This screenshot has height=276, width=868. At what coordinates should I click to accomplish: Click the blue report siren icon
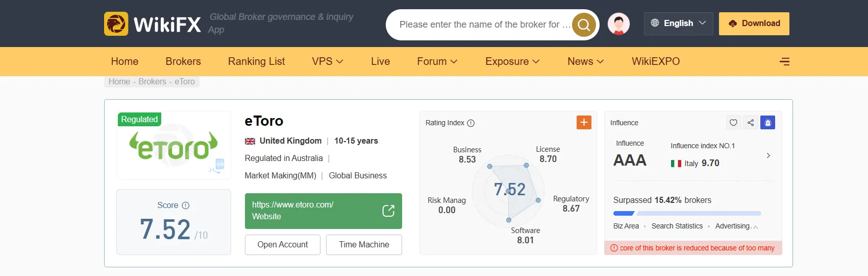point(767,123)
